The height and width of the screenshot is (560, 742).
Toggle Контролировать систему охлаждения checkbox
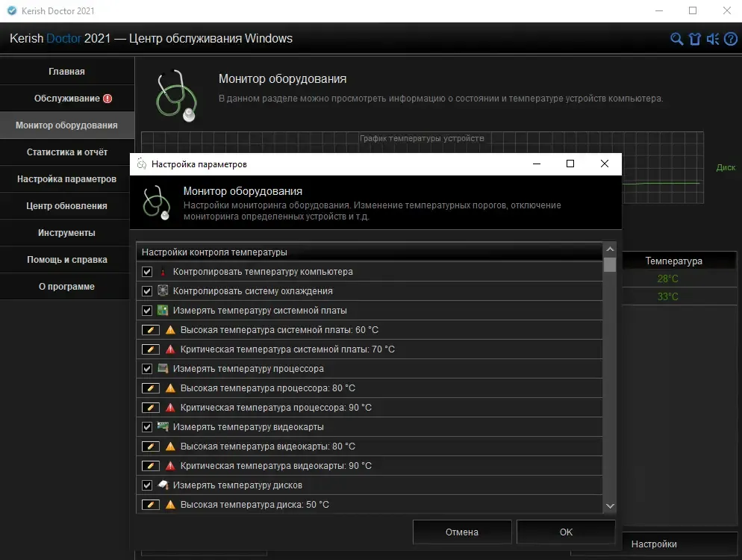147,291
